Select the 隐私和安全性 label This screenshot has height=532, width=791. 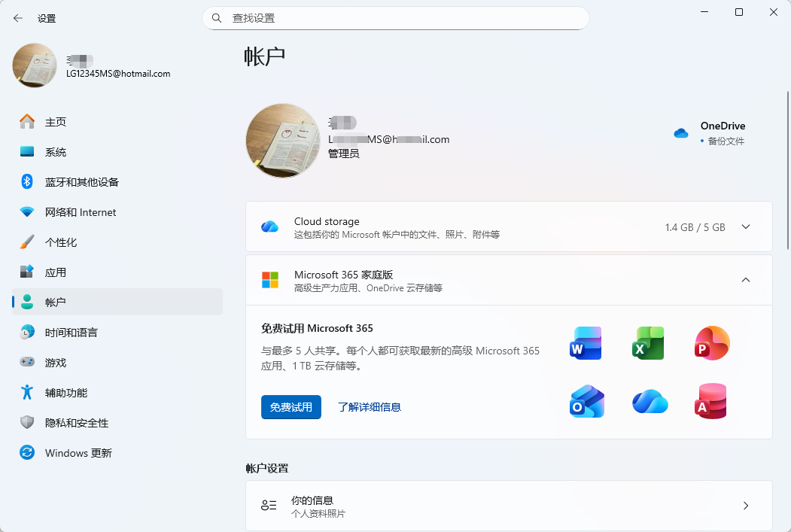pyautogui.click(x=77, y=423)
